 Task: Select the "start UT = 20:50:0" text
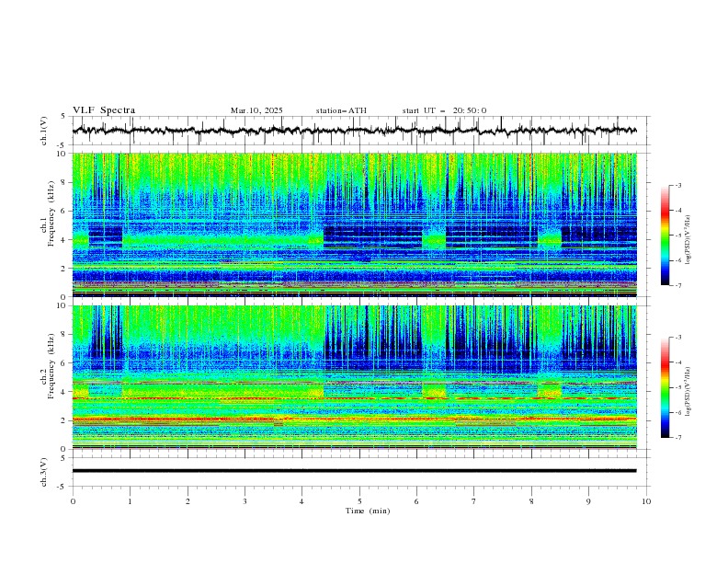tap(444, 110)
